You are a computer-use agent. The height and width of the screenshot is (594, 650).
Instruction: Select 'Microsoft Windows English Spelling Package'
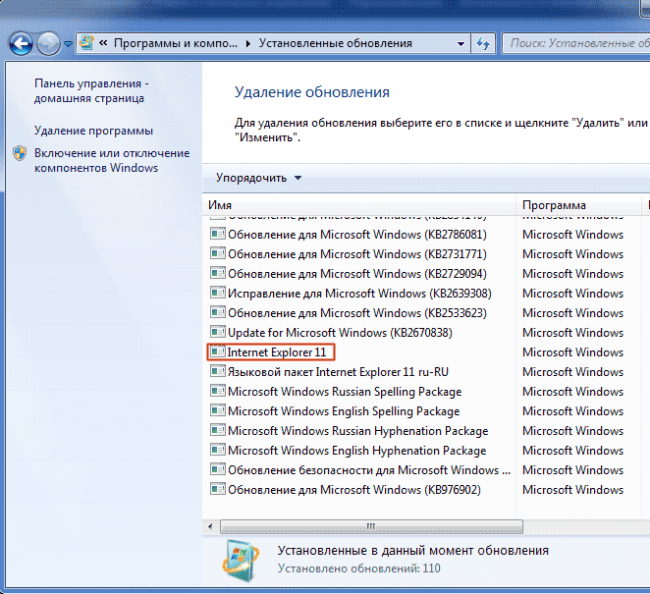[x=335, y=411]
